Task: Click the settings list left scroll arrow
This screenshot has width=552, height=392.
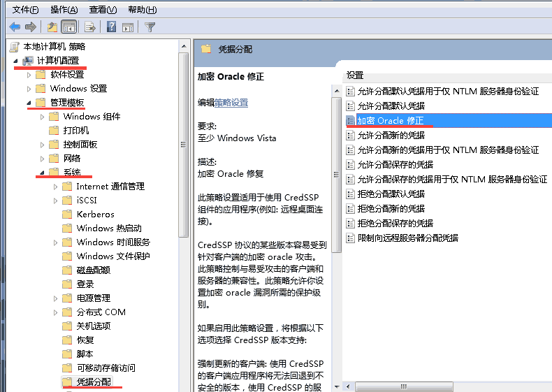Action: [348, 386]
